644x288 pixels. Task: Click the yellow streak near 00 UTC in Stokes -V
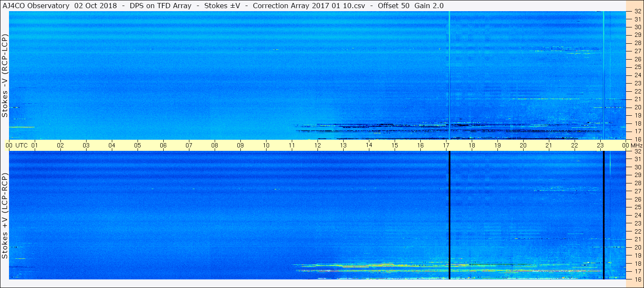click(21, 127)
